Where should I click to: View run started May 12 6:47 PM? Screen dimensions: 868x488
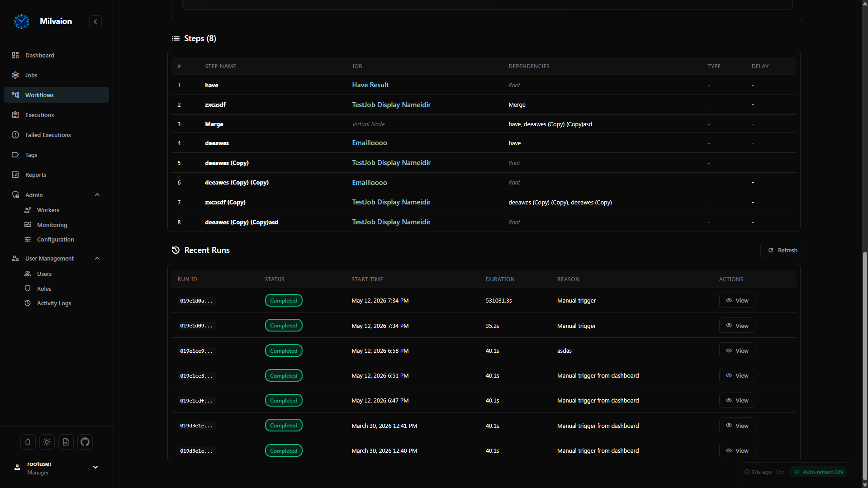tap(737, 400)
